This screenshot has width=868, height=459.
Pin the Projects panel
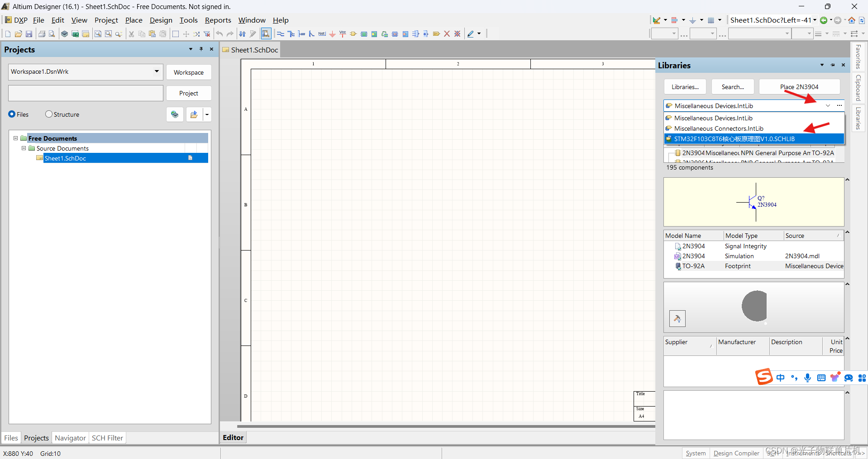click(x=201, y=49)
